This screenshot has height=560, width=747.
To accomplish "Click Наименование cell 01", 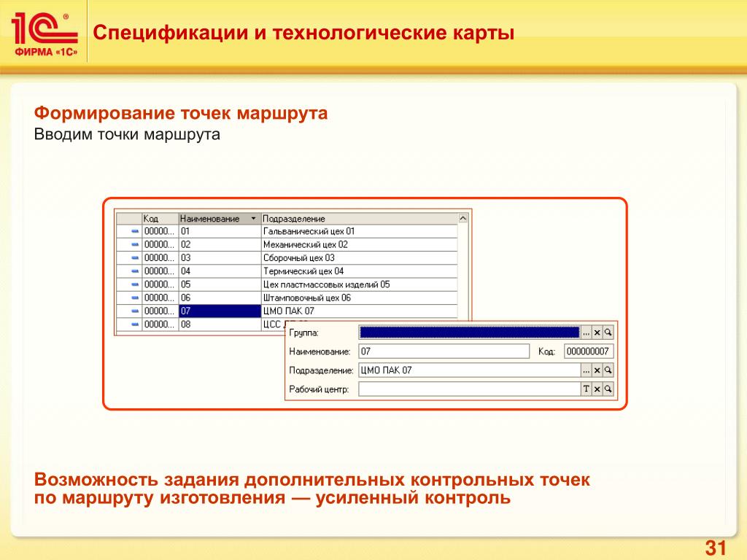I will pos(220,231).
